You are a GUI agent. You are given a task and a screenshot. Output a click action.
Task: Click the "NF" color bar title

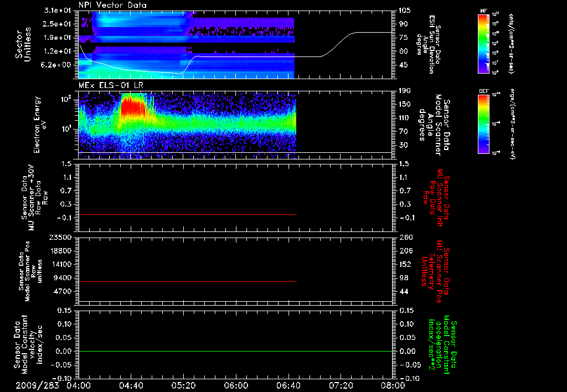click(x=483, y=11)
